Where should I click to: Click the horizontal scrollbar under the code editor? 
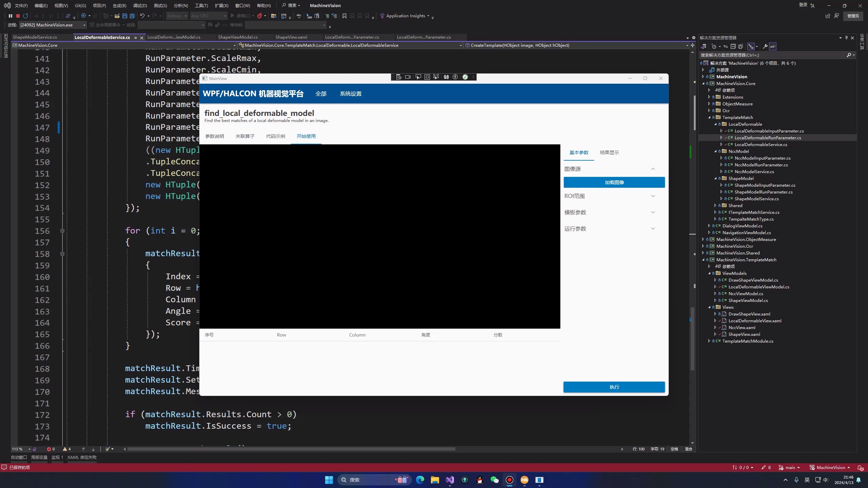tap(292, 449)
